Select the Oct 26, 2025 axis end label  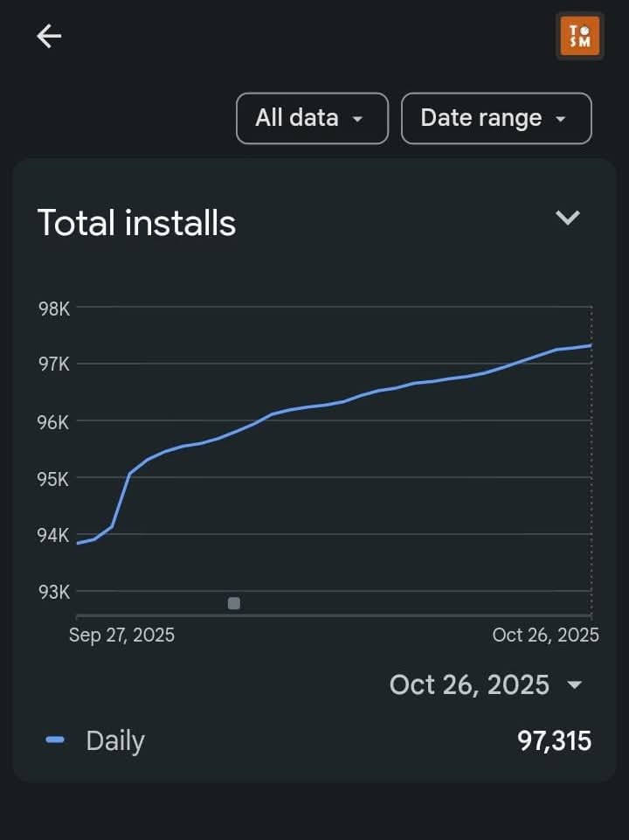pyautogui.click(x=545, y=635)
